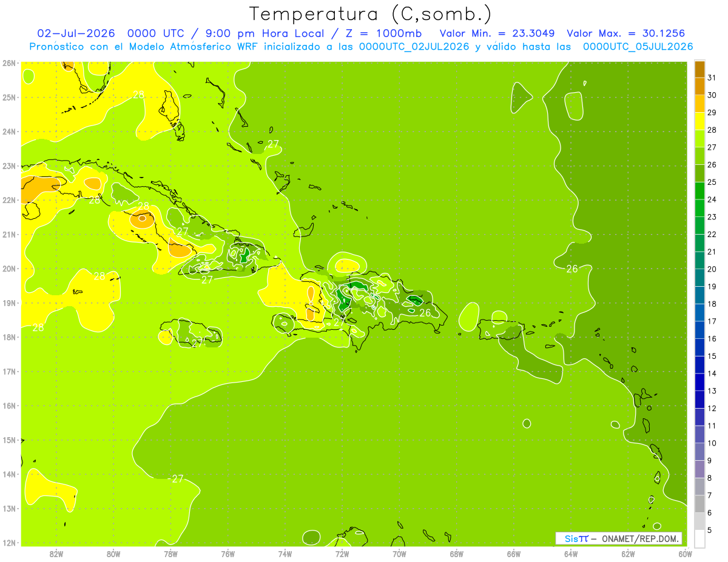Image resolution: width=728 pixels, height=562 pixels.
Task: Click the legend label 24
Action: 712,199
